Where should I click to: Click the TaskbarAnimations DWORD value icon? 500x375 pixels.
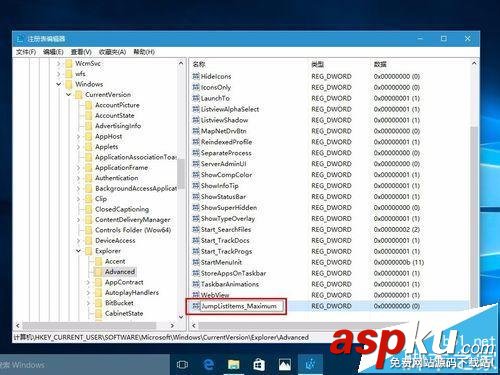[196, 284]
